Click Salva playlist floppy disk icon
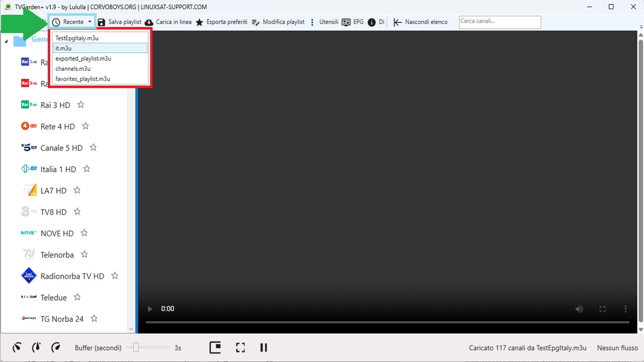 102,22
